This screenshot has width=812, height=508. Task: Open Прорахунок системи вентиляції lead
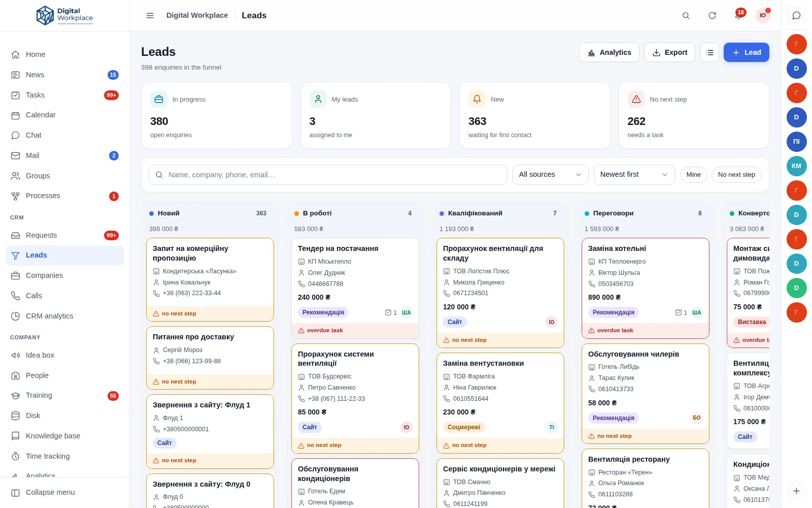[x=355, y=398]
